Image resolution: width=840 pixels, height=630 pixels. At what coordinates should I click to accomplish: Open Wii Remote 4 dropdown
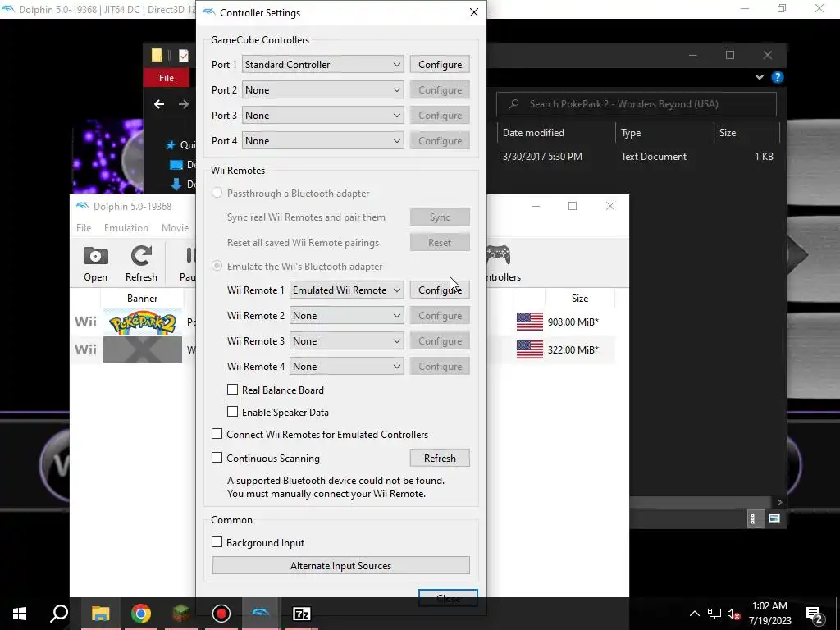(x=347, y=367)
